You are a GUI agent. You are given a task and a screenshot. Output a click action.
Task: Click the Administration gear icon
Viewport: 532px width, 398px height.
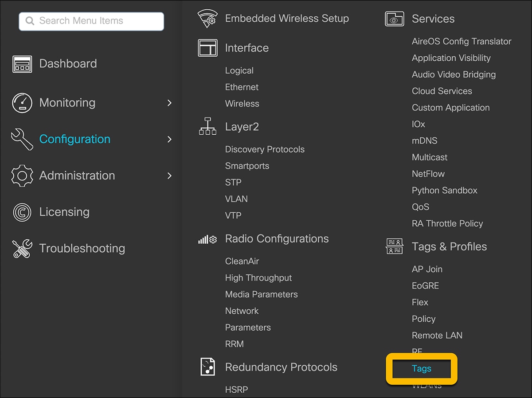pyautogui.click(x=22, y=176)
